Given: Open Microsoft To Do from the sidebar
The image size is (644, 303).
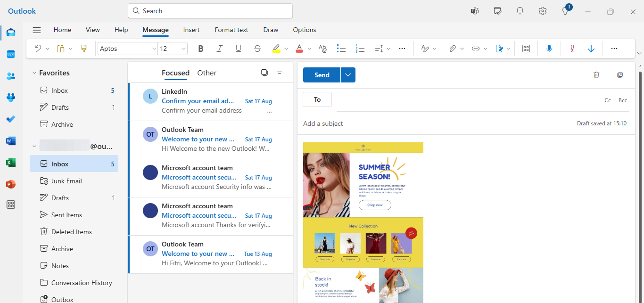Looking at the screenshot, I should (x=10, y=119).
